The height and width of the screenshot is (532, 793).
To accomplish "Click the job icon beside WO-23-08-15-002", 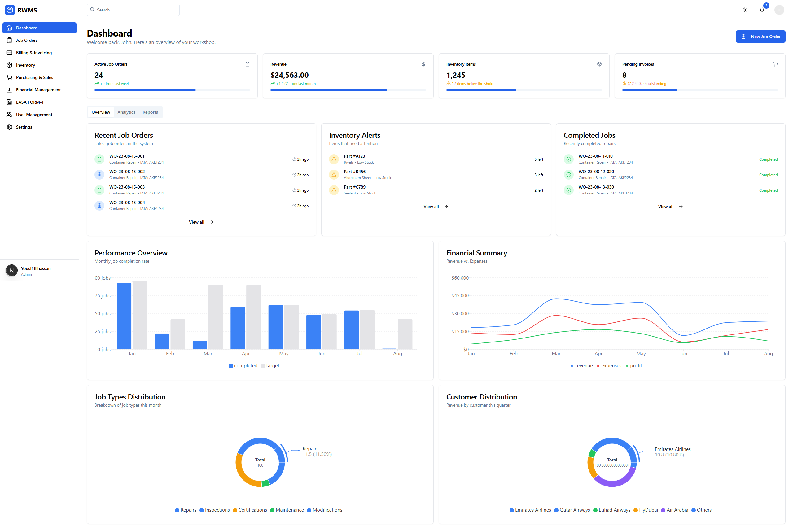I will [x=99, y=175].
